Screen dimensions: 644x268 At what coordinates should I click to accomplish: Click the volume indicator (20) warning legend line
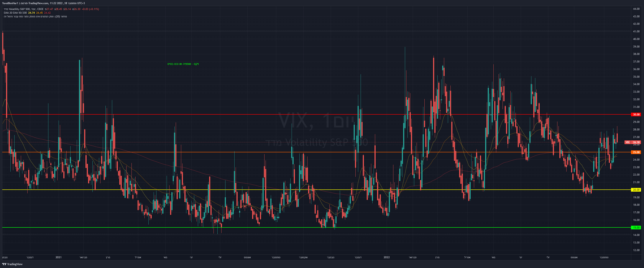click(35, 16)
